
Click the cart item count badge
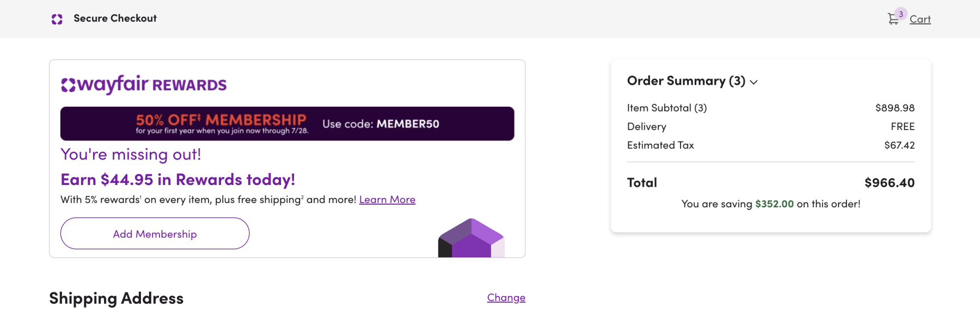click(901, 12)
